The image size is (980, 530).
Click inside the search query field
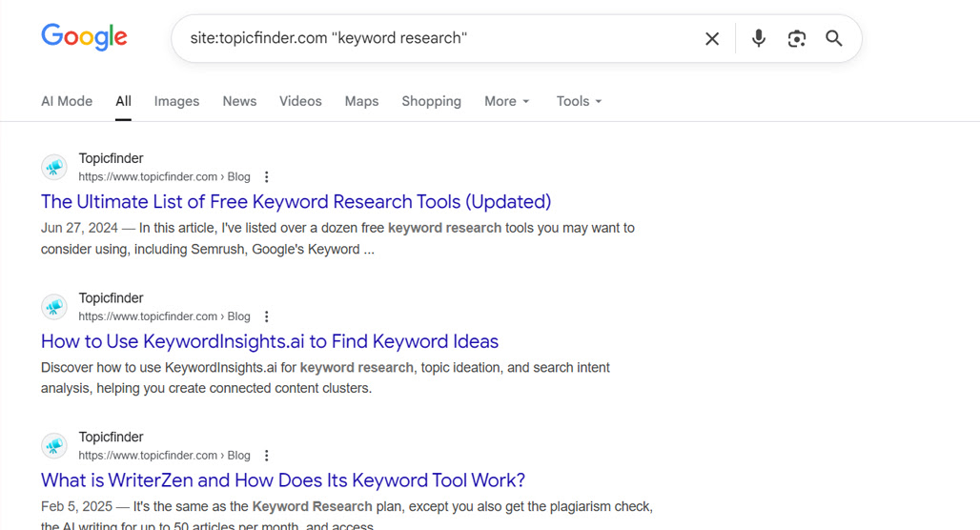[438, 38]
